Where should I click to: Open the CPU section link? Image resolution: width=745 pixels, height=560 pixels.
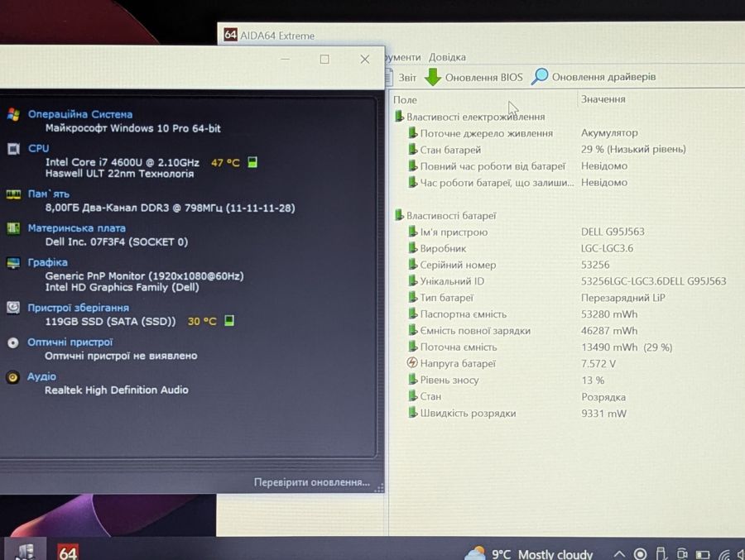click(38, 148)
